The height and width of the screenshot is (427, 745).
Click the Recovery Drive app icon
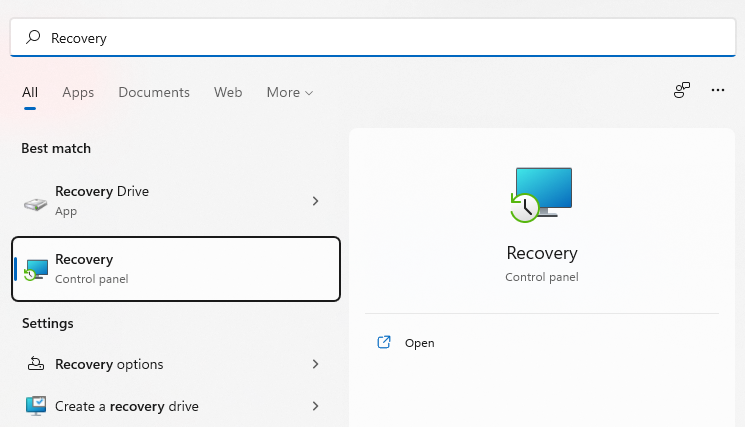click(36, 202)
